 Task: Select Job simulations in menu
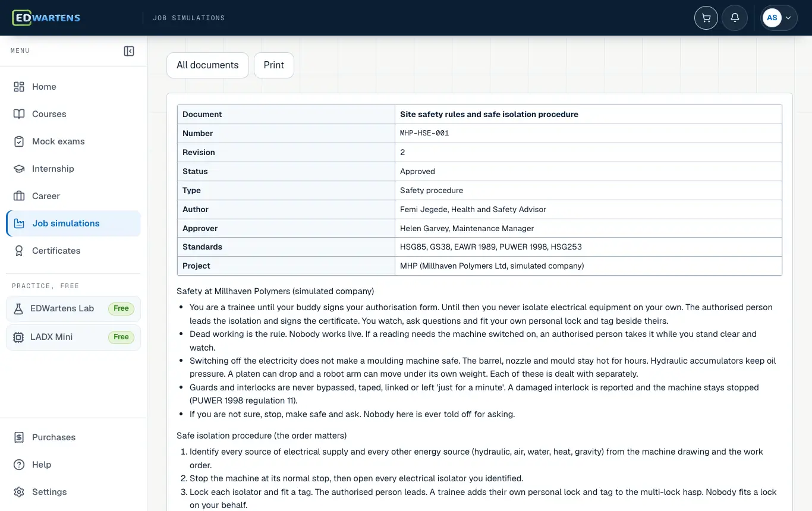(x=73, y=223)
